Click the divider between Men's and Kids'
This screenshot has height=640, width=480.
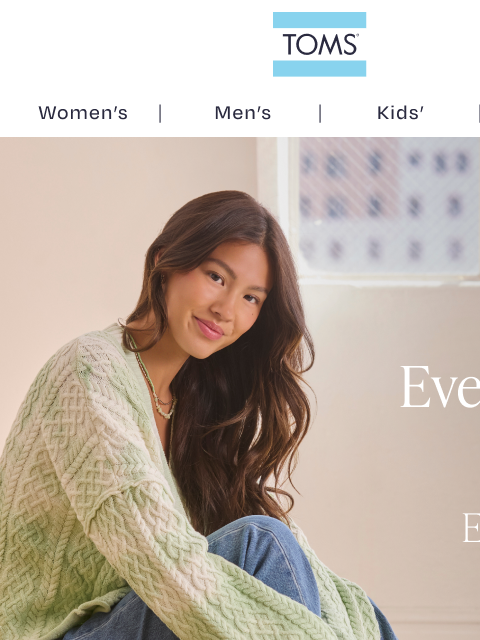pos(320,113)
